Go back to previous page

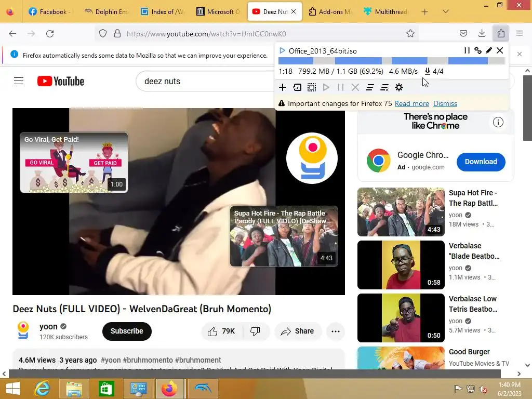pos(12,34)
